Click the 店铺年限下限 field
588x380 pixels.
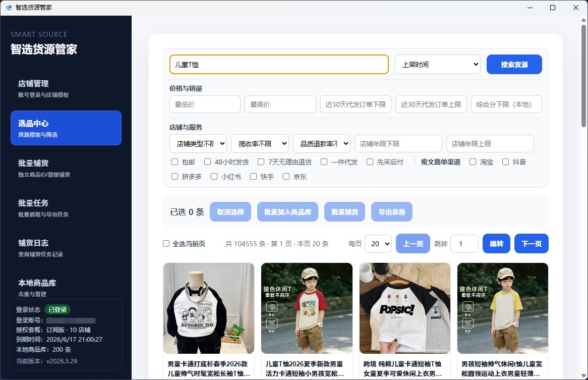point(398,144)
